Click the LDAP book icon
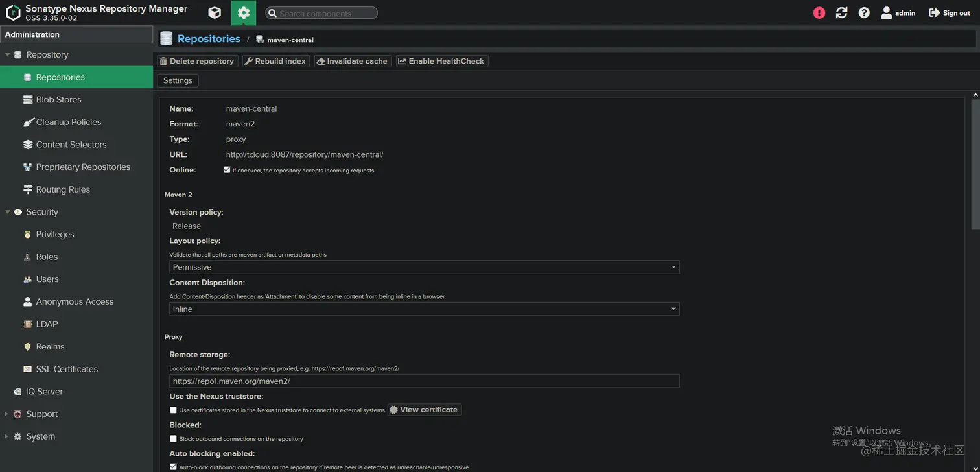This screenshot has height=472, width=980. click(27, 324)
